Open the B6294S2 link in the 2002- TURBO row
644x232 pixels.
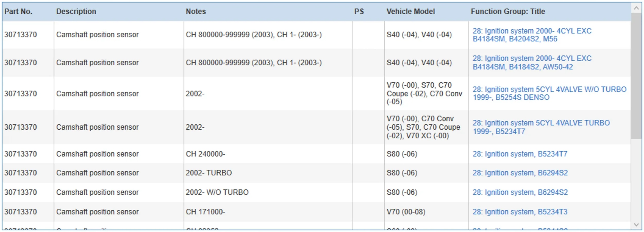(x=520, y=173)
